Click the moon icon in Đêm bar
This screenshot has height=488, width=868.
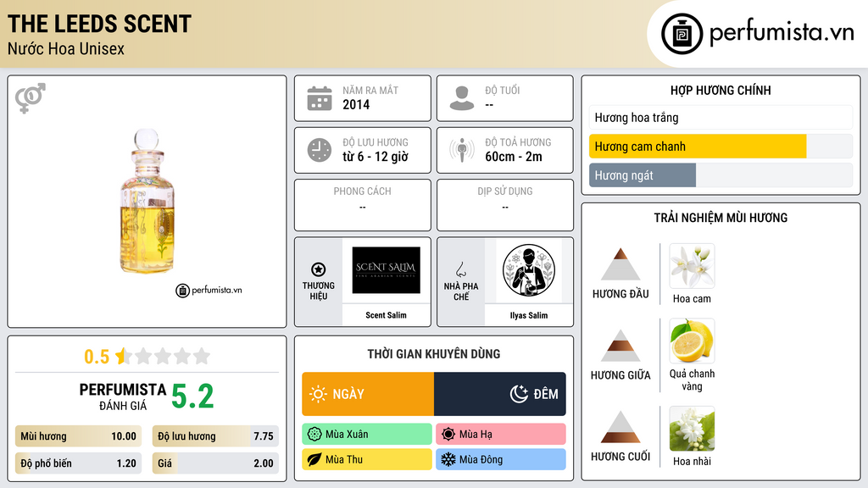pyautogui.click(x=520, y=394)
